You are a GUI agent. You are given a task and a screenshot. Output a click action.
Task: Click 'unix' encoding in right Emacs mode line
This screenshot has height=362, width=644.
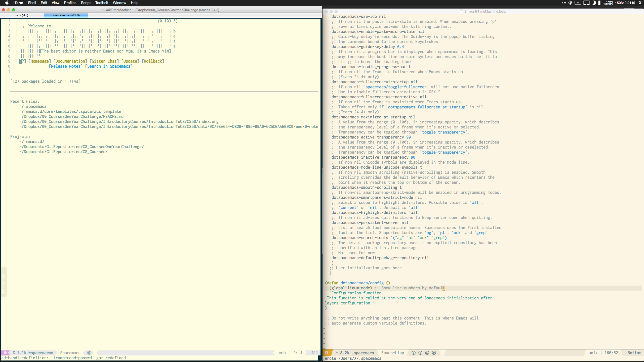pos(593,353)
